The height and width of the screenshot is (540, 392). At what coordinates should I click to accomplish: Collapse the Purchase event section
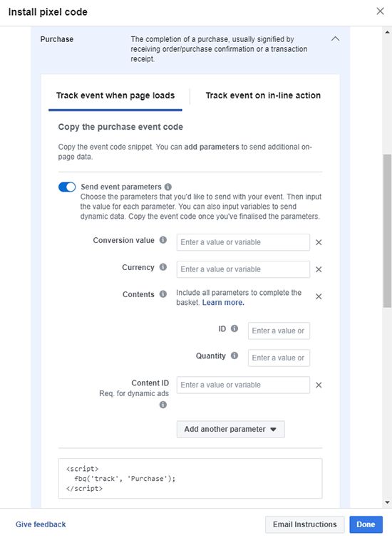[335, 39]
